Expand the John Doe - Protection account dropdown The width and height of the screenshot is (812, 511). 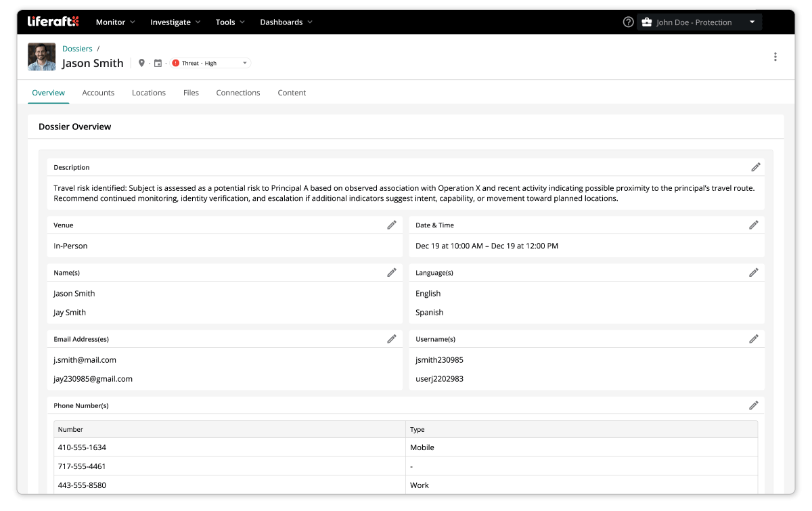click(699, 22)
